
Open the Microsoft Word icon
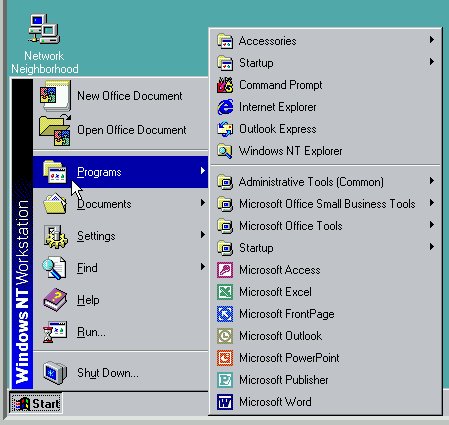tap(225, 402)
